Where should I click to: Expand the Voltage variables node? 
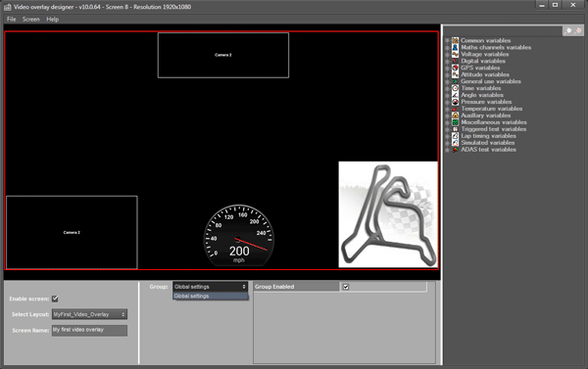(447, 54)
